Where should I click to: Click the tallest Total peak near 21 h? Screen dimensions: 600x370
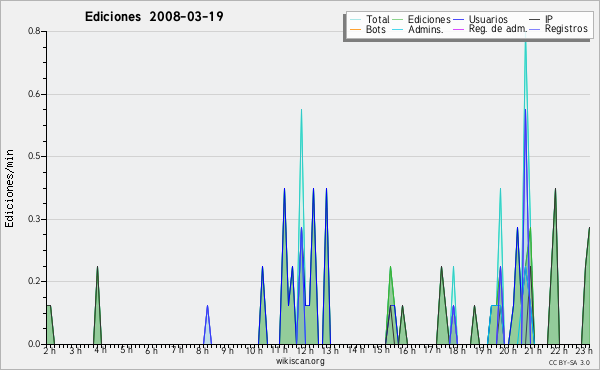coord(525,42)
